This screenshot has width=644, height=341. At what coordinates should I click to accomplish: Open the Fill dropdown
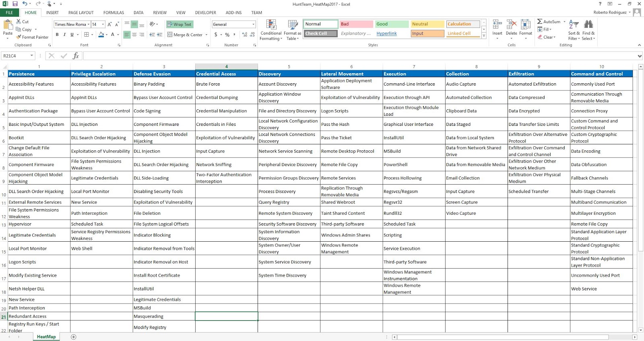tap(545, 29)
